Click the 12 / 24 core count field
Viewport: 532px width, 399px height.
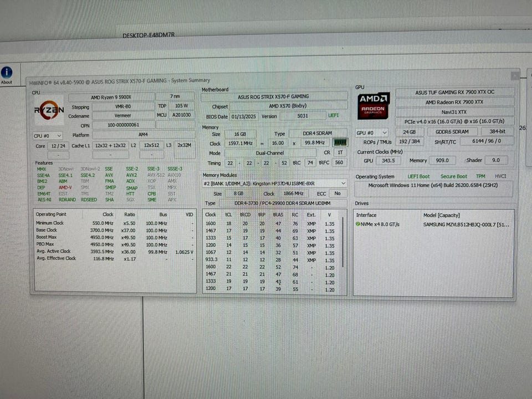coord(58,146)
